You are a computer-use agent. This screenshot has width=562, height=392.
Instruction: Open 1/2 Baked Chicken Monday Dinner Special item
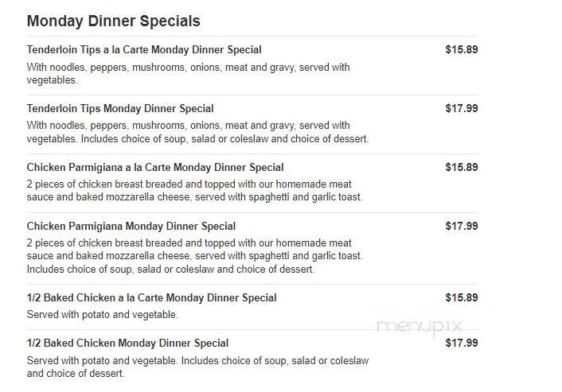[127, 343]
